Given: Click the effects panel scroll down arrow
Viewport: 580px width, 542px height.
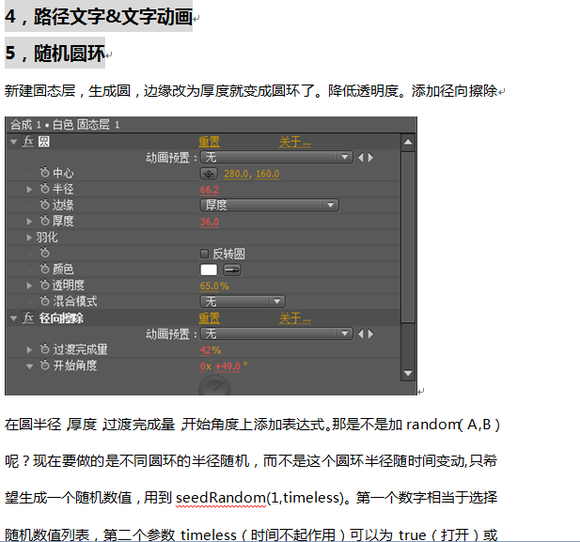Looking at the screenshot, I should pyautogui.click(x=408, y=373).
